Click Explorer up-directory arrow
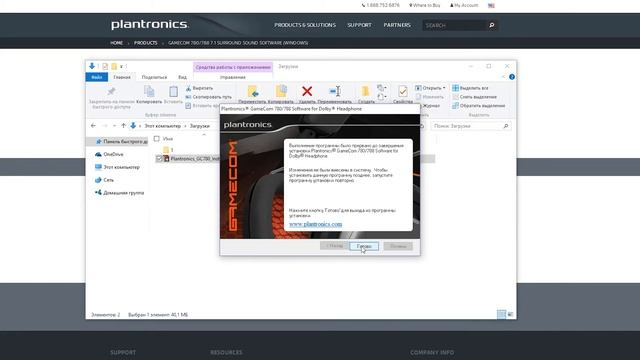640x360 pixels. (123, 126)
